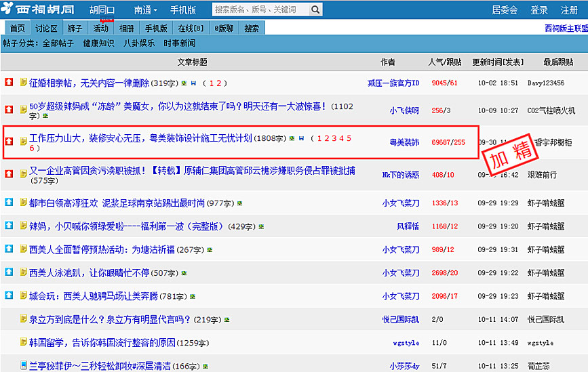
Task: Click the blue save icon after 征婚相亲帖
Action: pos(193,83)
